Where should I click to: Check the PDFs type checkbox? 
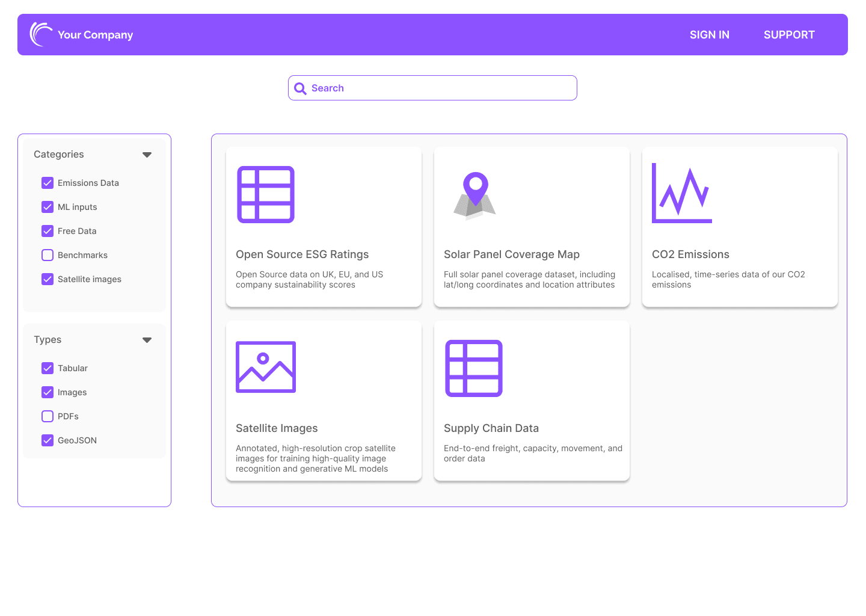point(48,416)
